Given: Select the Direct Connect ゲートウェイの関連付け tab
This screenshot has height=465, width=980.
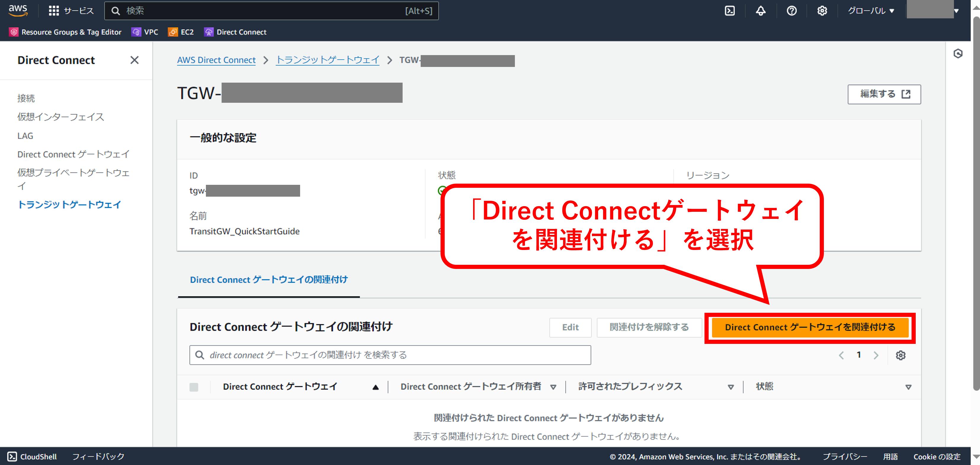Looking at the screenshot, I should click(x=269, y=280).
